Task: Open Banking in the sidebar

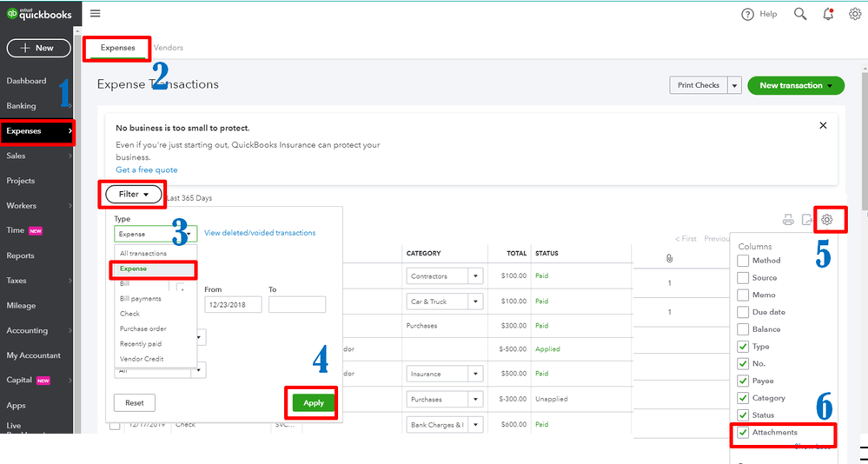Action: point(21,106)
